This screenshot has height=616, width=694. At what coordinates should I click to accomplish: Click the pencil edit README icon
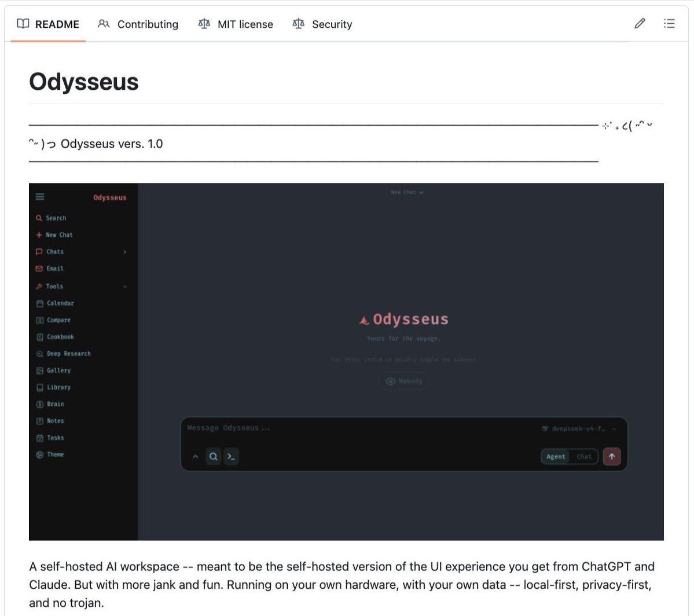(639, 24)
